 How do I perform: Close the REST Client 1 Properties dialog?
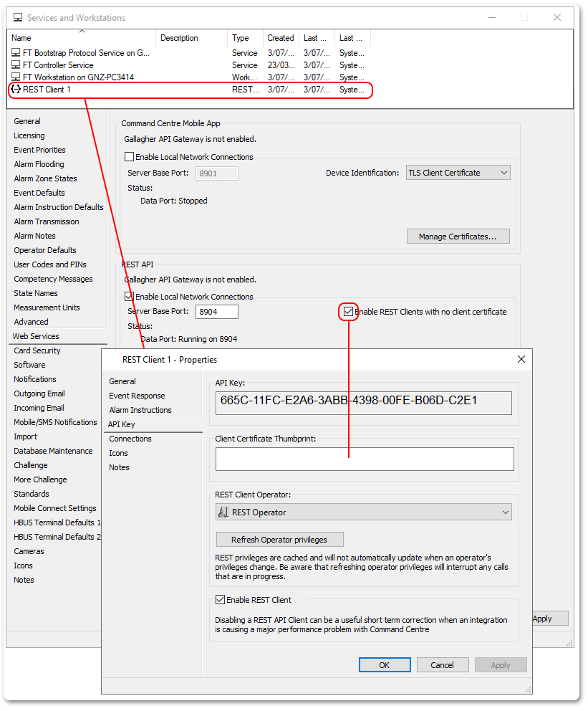point(521,359)
